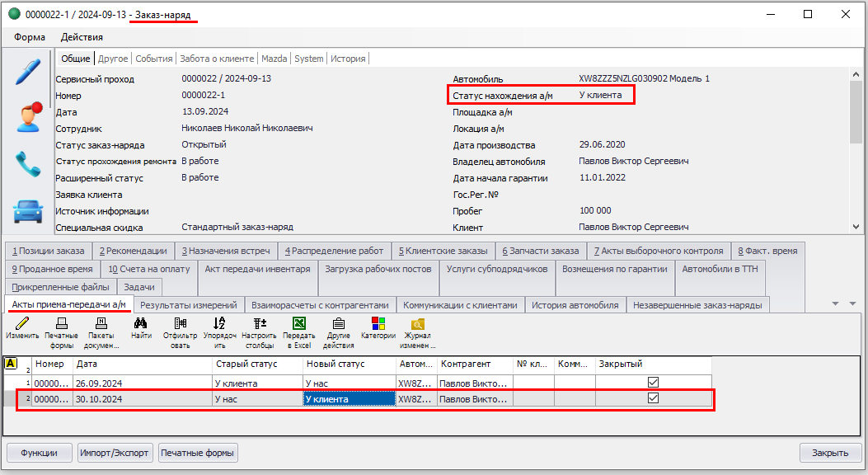Click the phone handset icon in the sidebar

point(29,164)
